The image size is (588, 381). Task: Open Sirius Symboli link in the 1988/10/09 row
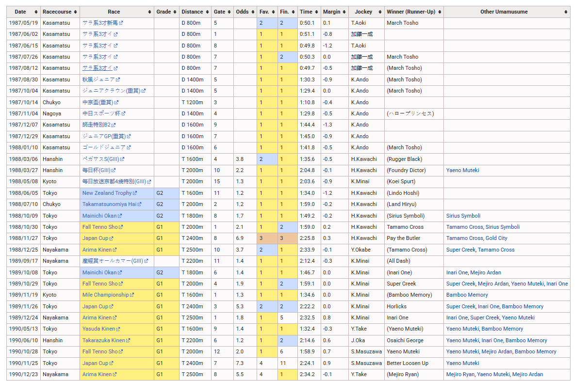463,216
